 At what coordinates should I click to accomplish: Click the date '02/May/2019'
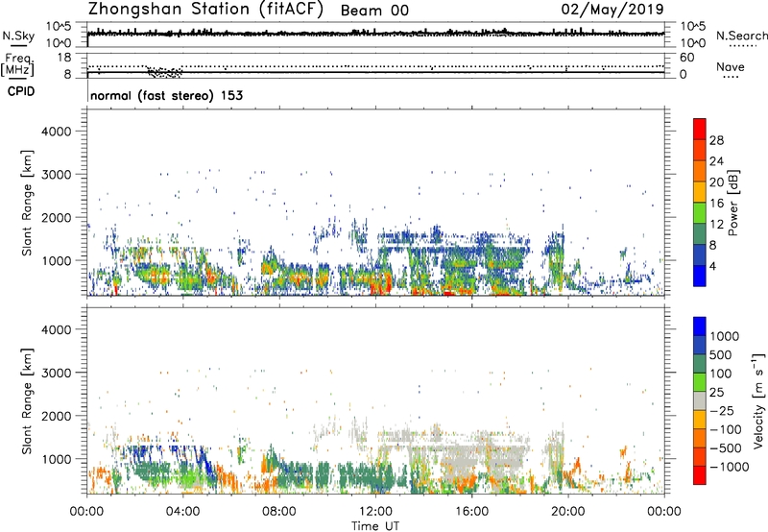(612, 10)
